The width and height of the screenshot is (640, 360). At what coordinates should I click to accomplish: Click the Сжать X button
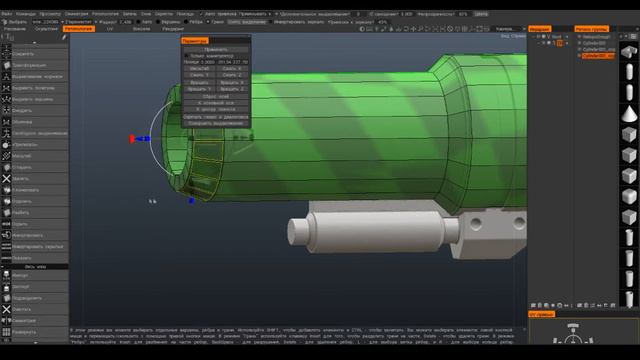pyautogui.click(x=232, y=69)
